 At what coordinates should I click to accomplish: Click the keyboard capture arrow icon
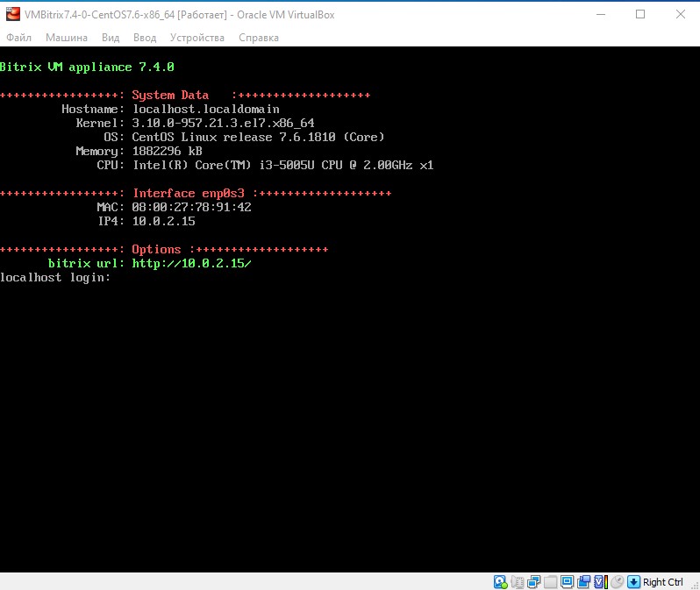coord(634,582)
